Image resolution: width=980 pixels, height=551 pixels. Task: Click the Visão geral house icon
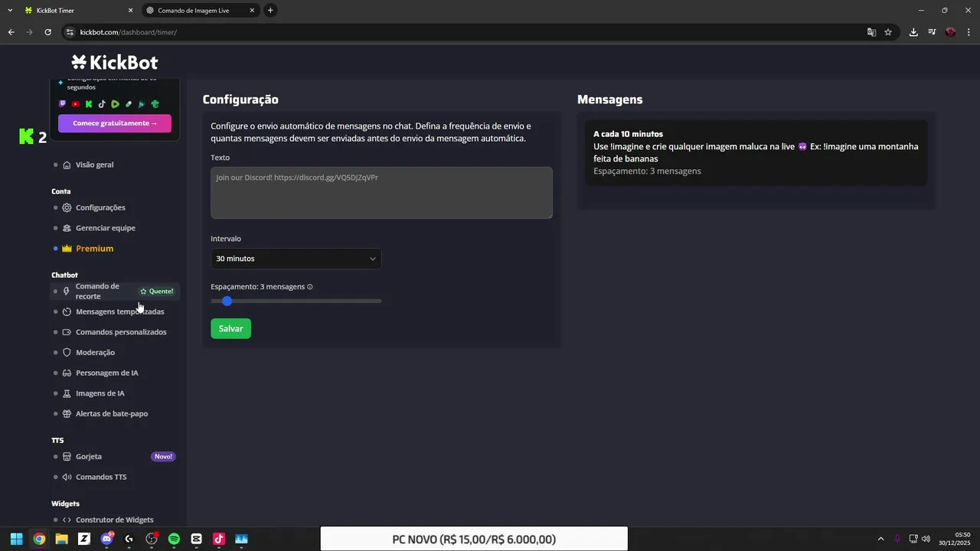(67, 165)
